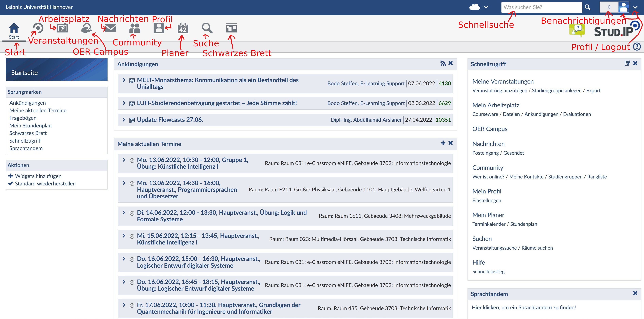The width and height of the screenshot is (644, 319).
Task: Close the Meine aktuellen Termine widget
Action: coord(451,143)
